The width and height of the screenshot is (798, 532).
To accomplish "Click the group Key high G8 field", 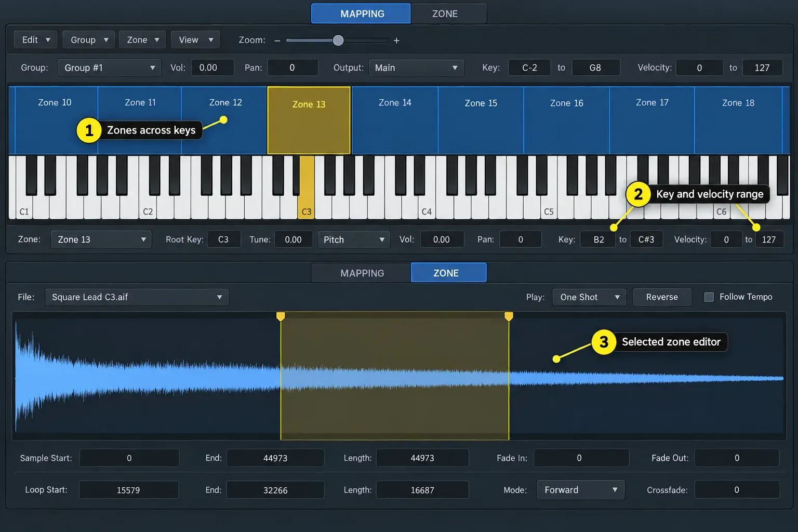I will tap(595, 68).
